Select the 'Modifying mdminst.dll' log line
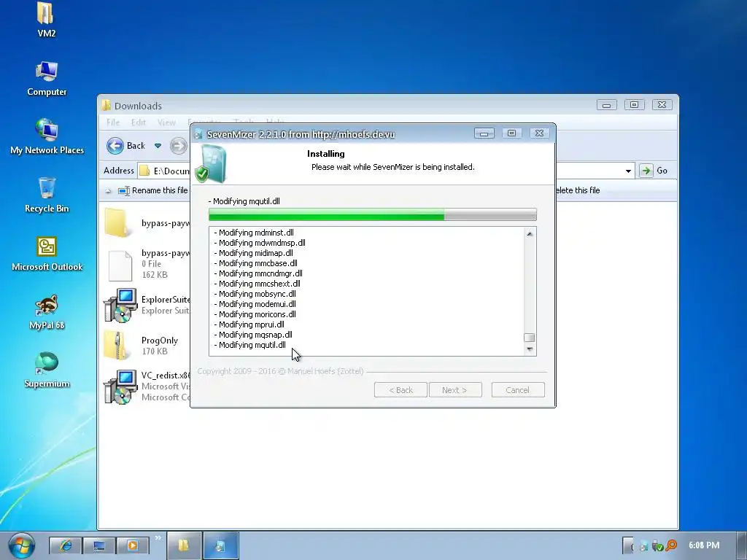The height and width of the screenshot is (560, 747). 254,233
